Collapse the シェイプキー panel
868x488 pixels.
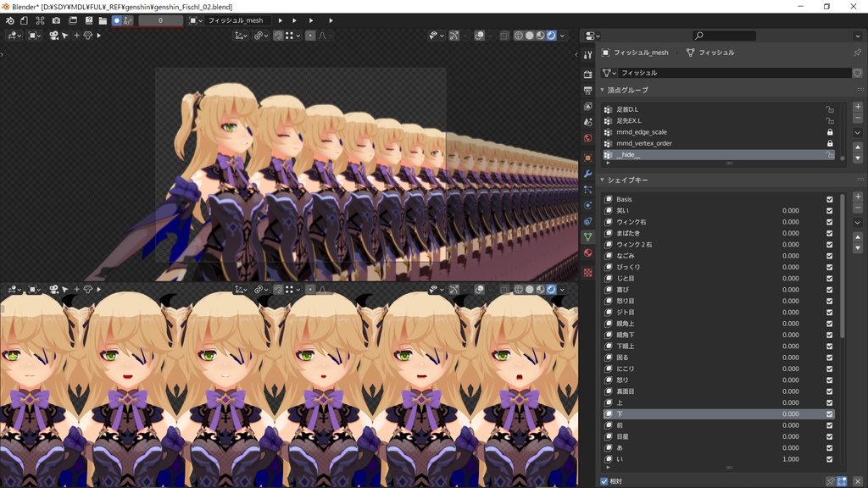[x=603, y=179]
